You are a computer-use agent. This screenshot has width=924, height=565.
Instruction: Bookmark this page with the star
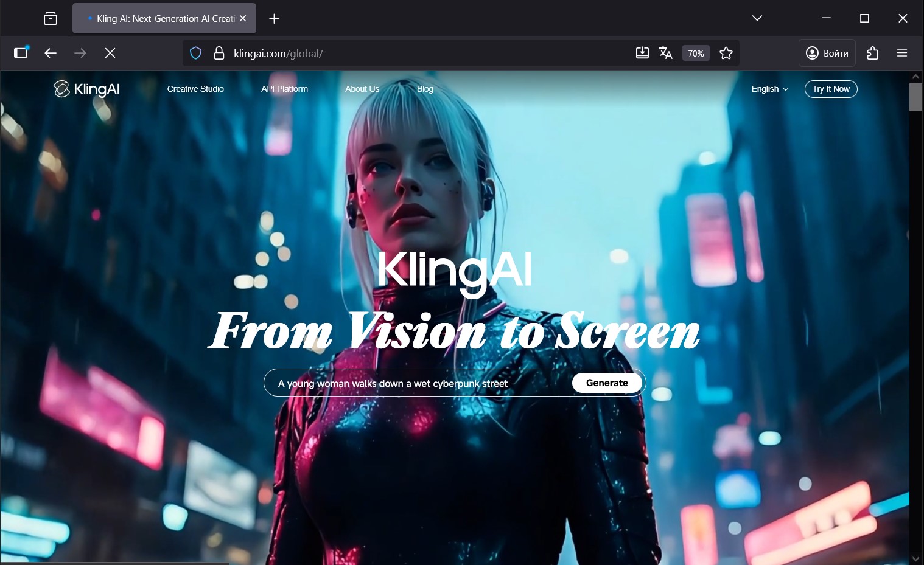[x=726, y=53]
